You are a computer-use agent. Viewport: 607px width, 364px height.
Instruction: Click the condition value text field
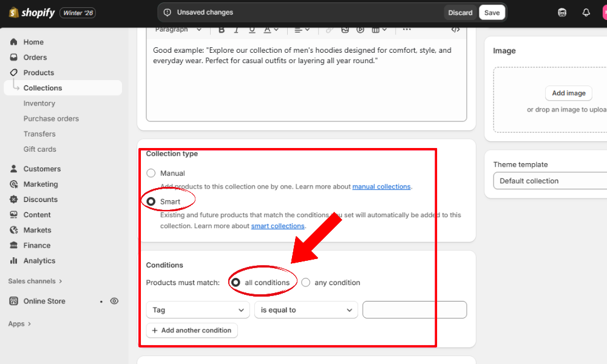point(415,310)
